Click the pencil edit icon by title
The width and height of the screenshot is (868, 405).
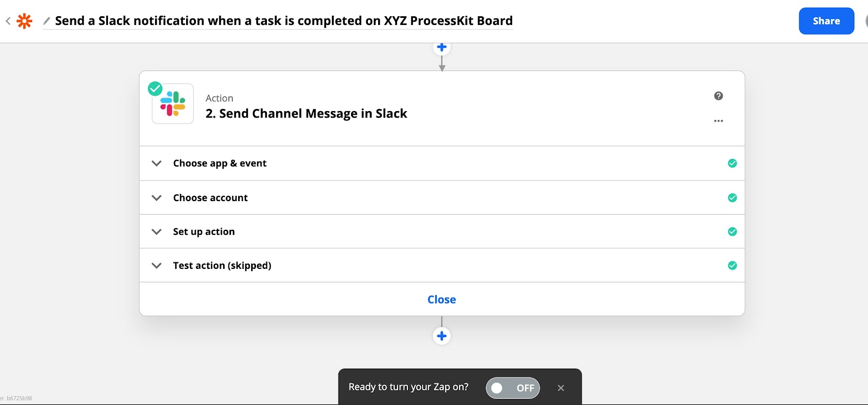click(47, 21)
